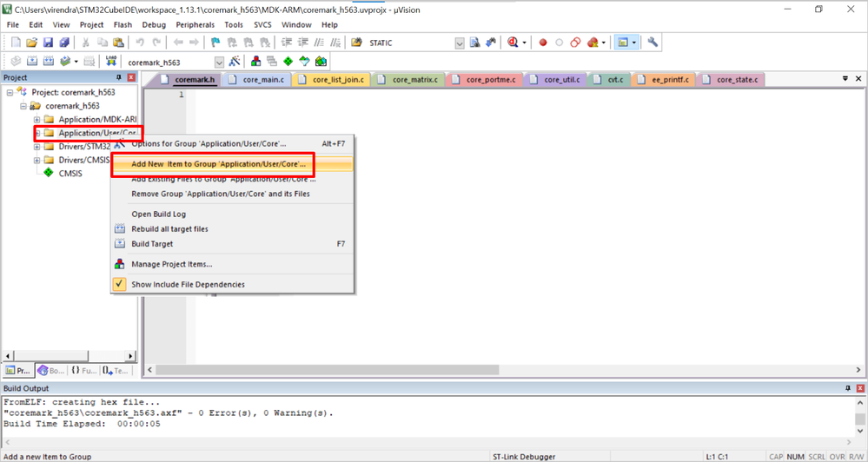Expand the Drivers/CMSIS tree group

pyautogui.click(x=37, y=161)
